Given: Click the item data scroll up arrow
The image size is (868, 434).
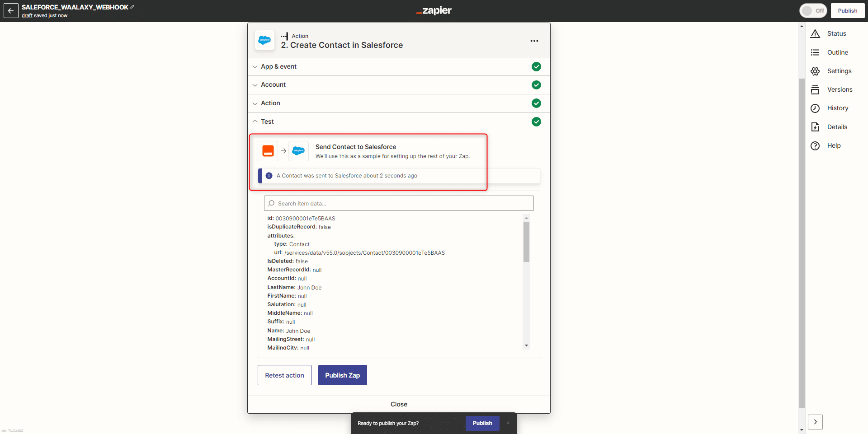Looking at the screenshot, I should coord(526,218).
